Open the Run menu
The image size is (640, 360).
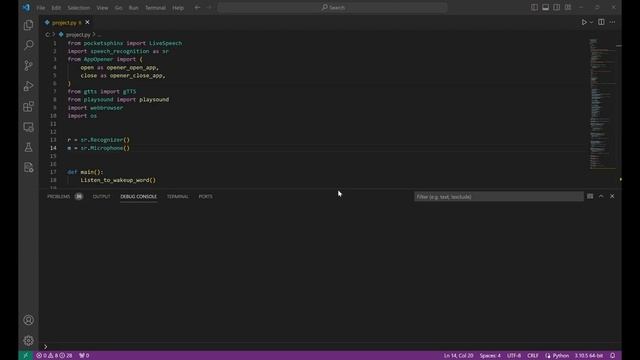pos(133,8)
